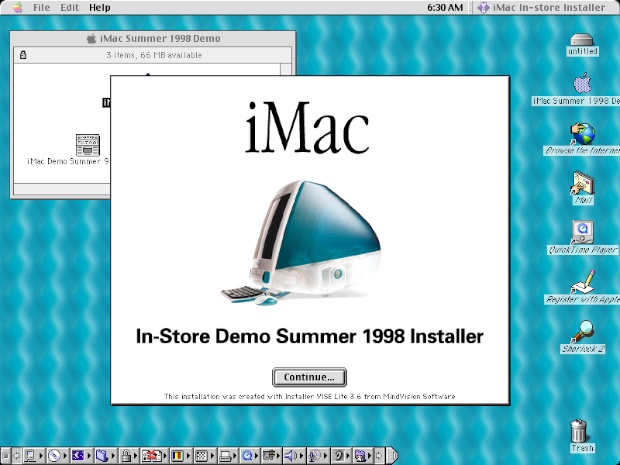Click the Control Strip close box

tap(5, 456)
